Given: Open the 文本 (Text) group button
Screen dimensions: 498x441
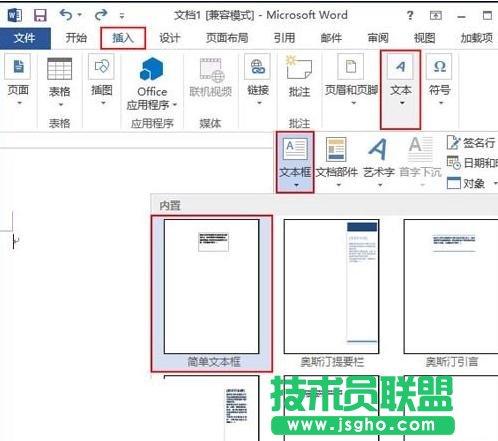Looking at the screenshot, I should pos(400,90).
